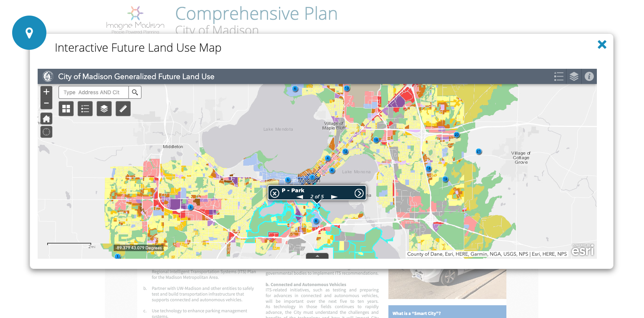Click map marker number 19
Image resolution: width=644 pixels, height=318 pixels.
(x=445, y=179)
